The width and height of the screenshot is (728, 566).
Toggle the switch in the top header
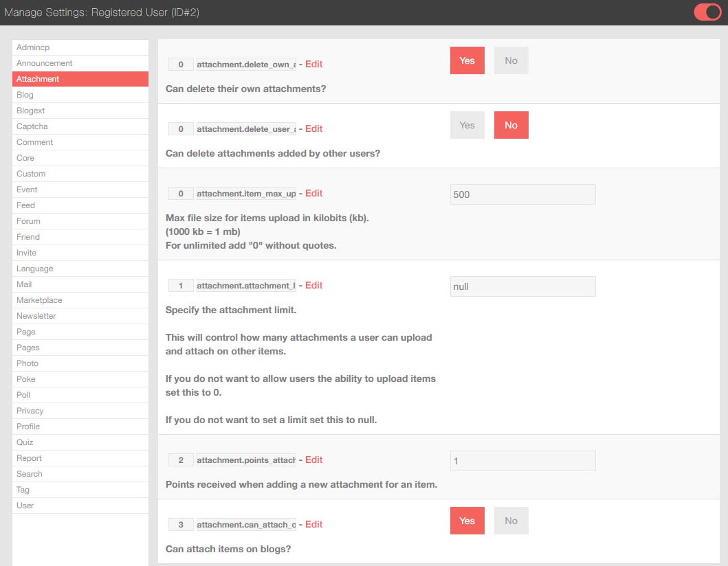pos(707,12)
